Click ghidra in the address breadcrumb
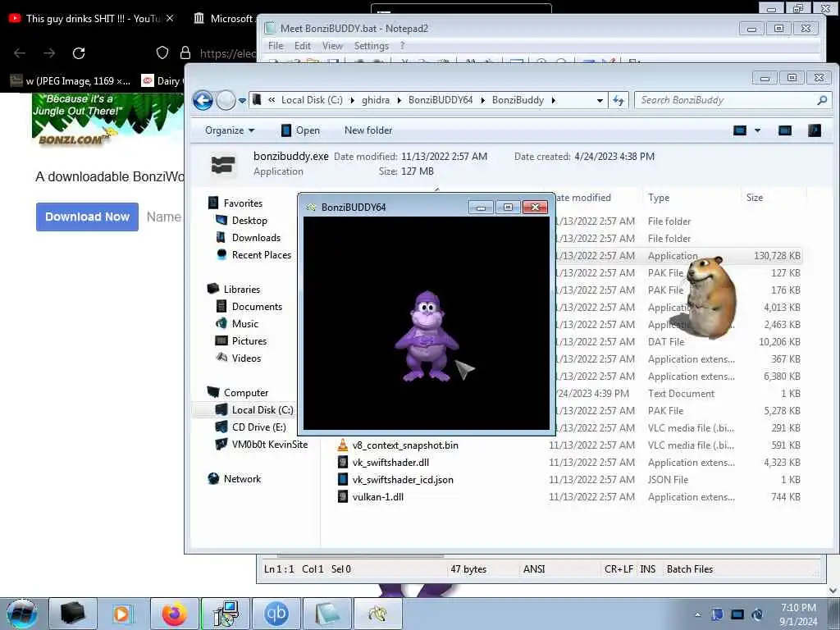Viewport: 840px width, 630px height. [376, 100]
